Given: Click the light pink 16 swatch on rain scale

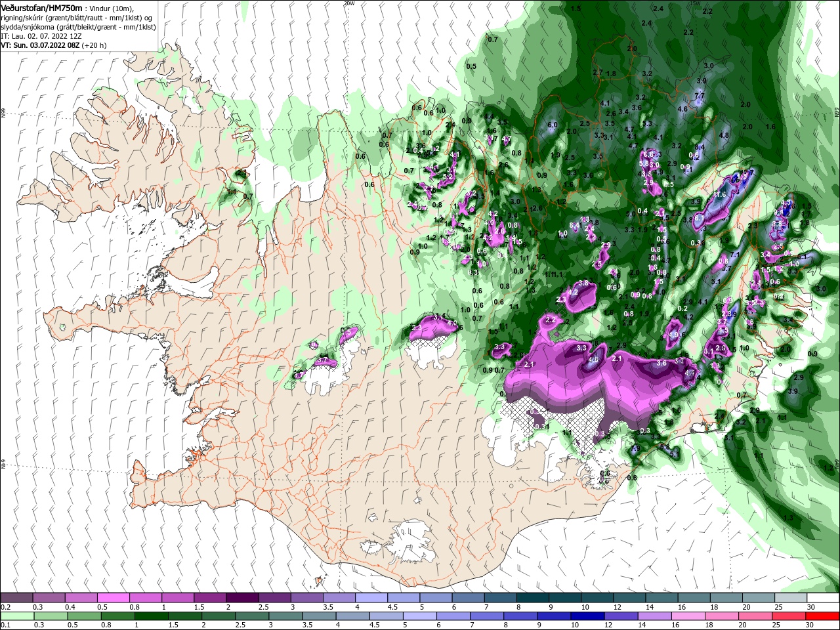Looking at the screenshot, I should coord(689,616).
